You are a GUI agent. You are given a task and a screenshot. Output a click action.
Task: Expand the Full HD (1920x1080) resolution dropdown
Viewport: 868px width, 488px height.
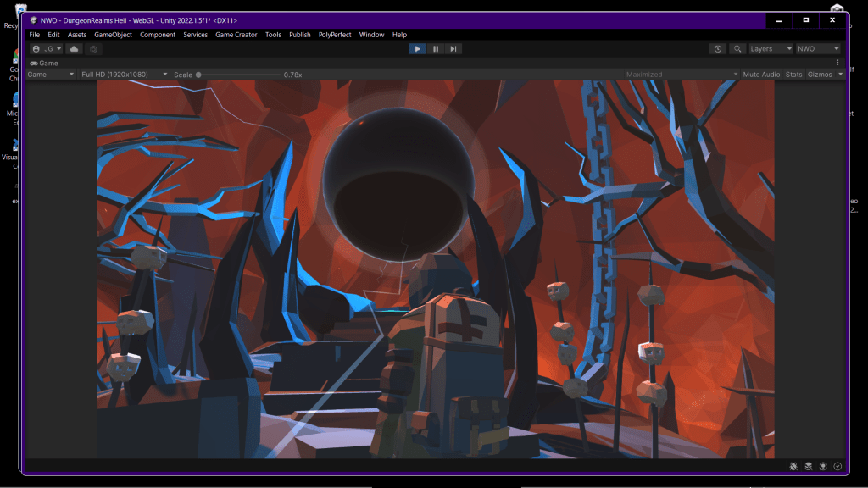[123, 75]
